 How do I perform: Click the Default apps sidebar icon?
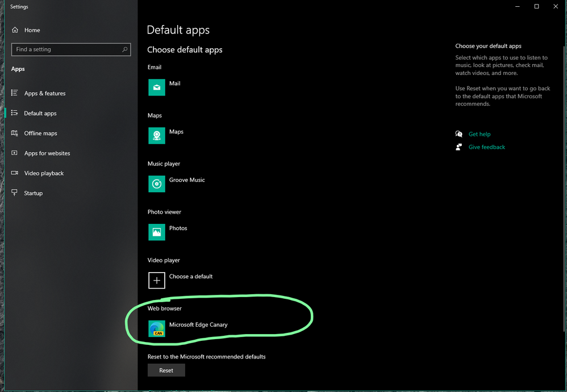tap(14, 113)
